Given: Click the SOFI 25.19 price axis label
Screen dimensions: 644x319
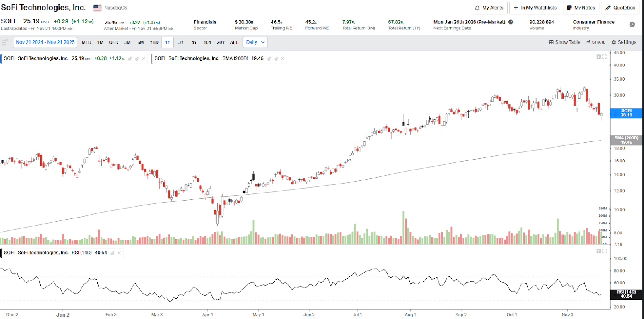Looking at the screenshot, I should [627, 113].
